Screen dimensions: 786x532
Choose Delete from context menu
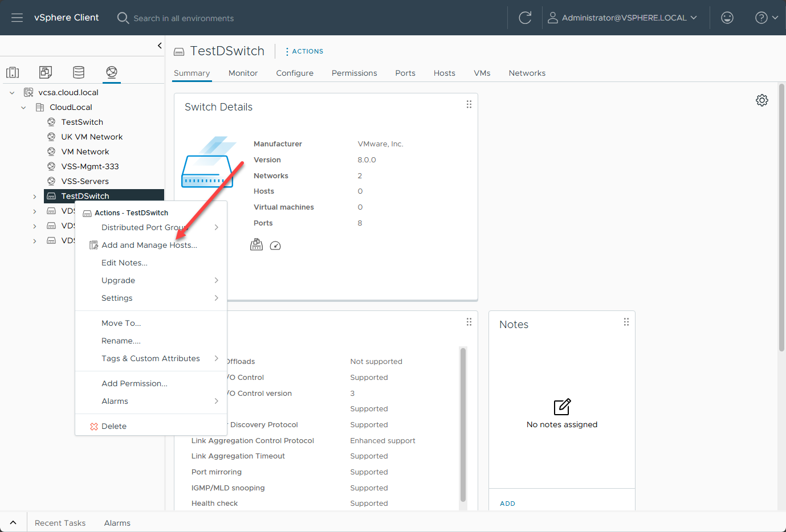tap(151, 426)
